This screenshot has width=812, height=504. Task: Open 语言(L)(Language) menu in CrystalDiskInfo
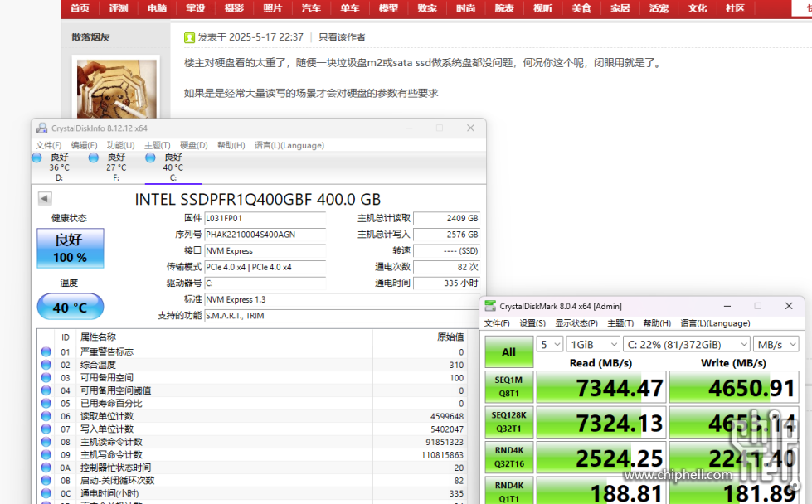289,145
